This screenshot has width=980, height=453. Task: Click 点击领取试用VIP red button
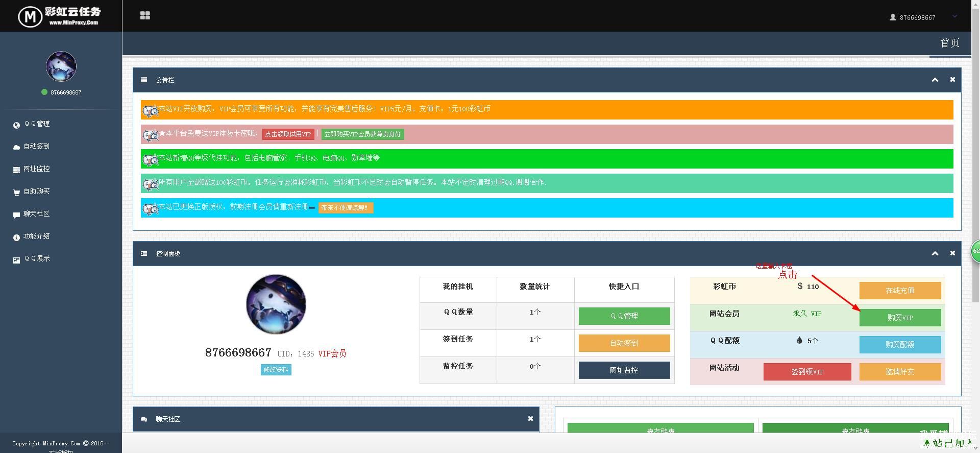point(288,134)
